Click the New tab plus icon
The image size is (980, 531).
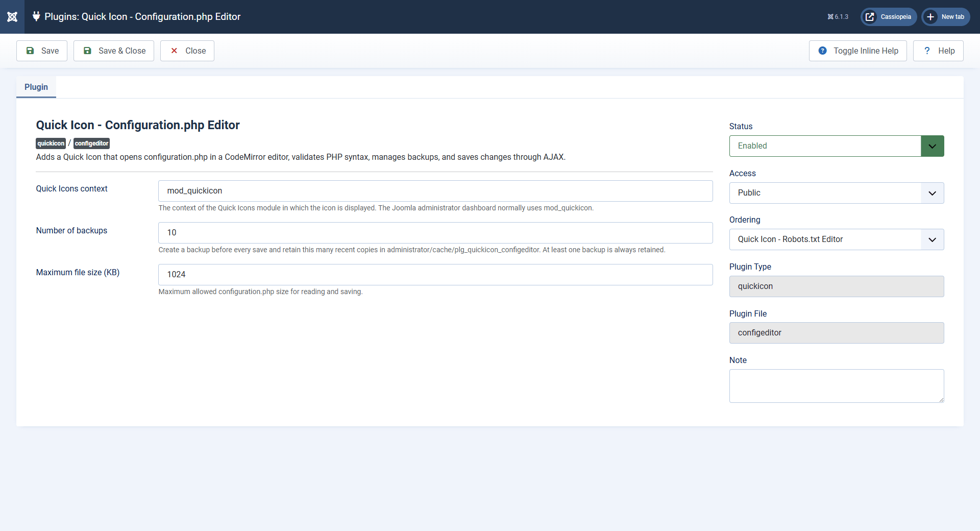coord(930,17)
